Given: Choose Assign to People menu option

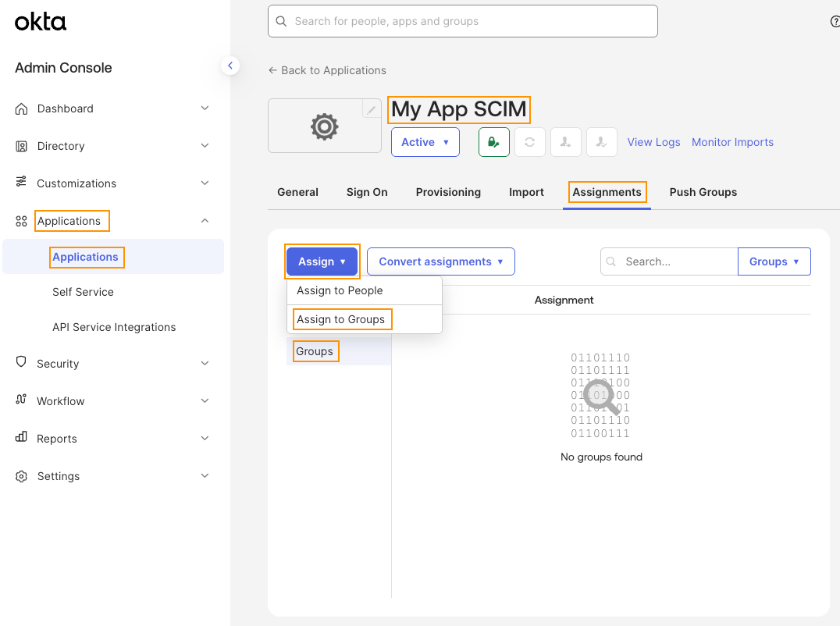Looking at the screenshot, I should [365, 291].
